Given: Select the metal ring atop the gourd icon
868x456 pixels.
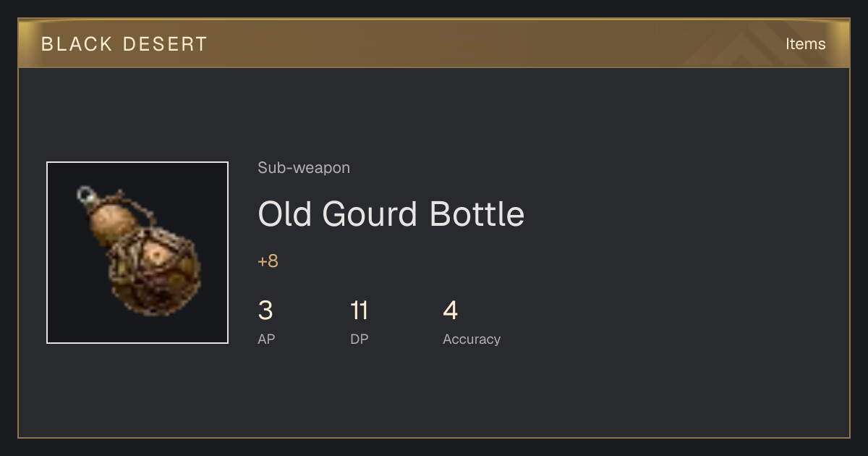Looking at the screenshot, I should 86,194.
